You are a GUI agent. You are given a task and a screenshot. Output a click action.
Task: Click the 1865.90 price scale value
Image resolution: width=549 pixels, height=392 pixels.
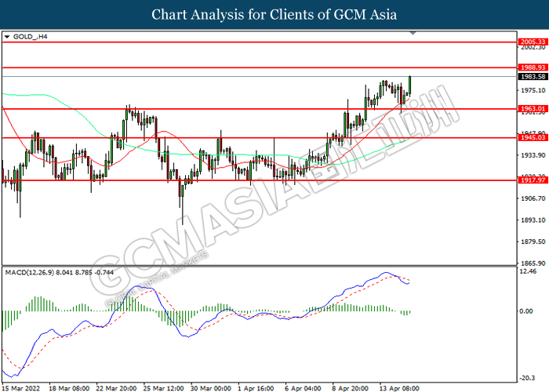(533, 263)
